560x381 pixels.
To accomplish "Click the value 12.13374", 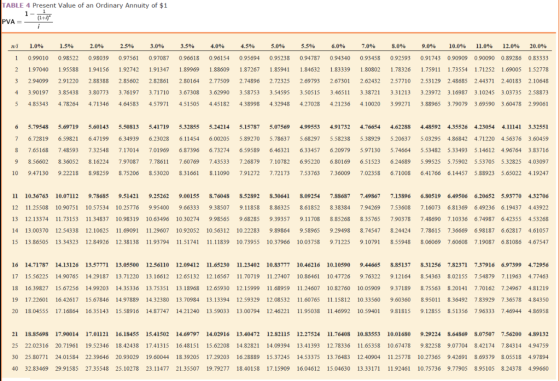I will coord(37,219).
